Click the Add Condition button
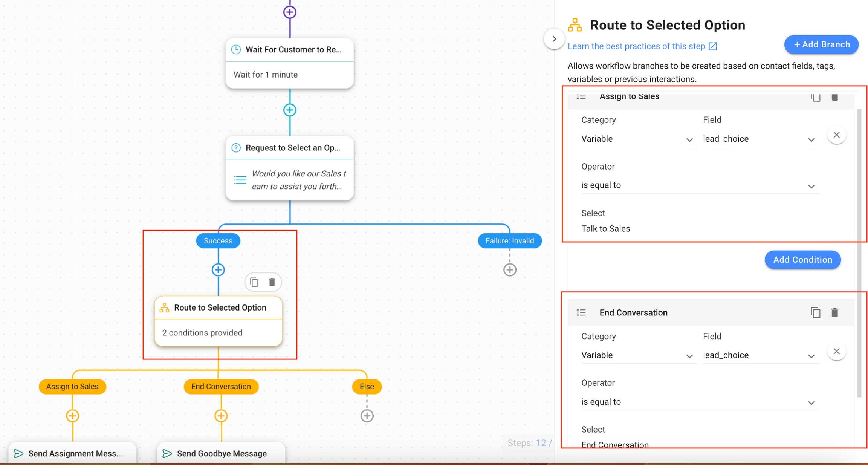This screenshot has width=868, height=465. [x=802, y=260]
